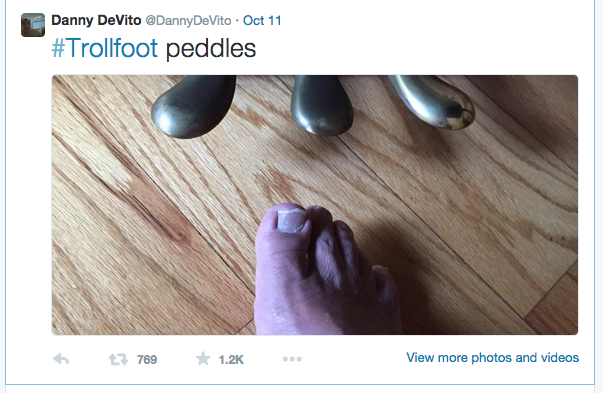Click the left piano pedal in photo
Screen dimensions: 603x393
(193, 107)
